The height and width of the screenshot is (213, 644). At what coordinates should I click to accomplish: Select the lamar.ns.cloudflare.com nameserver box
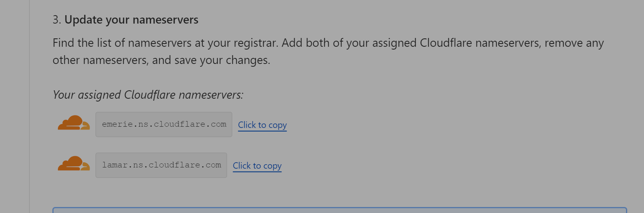pyautogui.click(x=161, y=165)
